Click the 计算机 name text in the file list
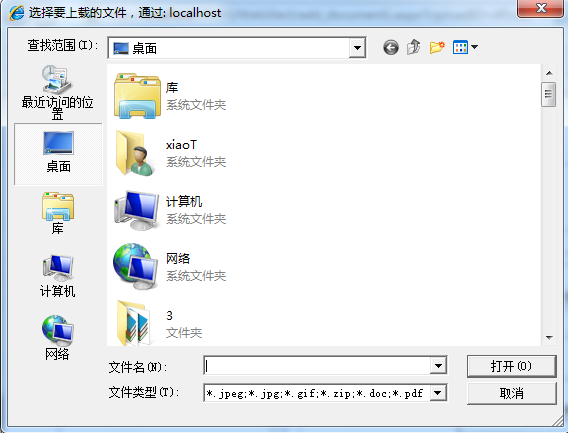The width and height of the screenshot is (568, 433). [184, 201]
